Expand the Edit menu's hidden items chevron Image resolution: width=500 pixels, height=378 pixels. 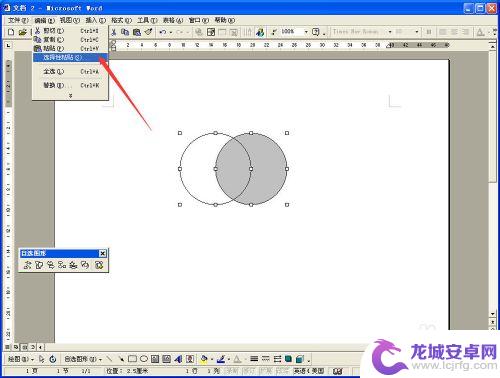[70, 96]
